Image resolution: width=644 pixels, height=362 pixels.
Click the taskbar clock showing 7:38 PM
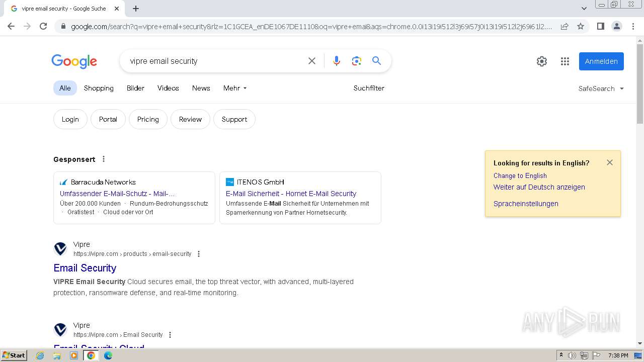click(x=618, y=355)
